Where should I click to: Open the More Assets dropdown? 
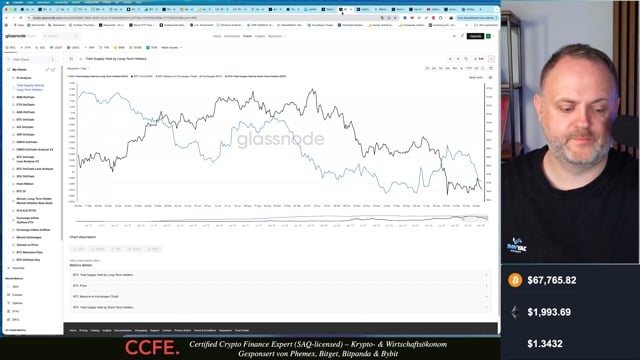(x=171, y=48)
